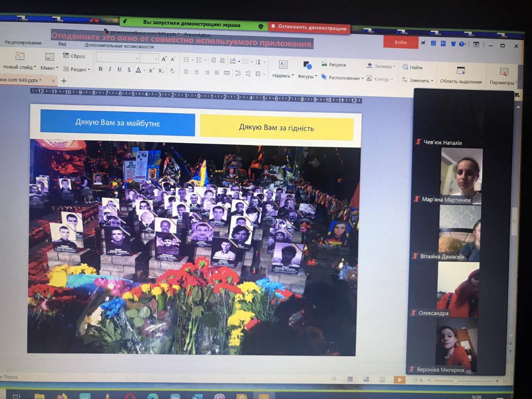The width and height of the screenshot is (532, 399).
Task: Click the numbered list icon
Action: [x=200, y=60]
